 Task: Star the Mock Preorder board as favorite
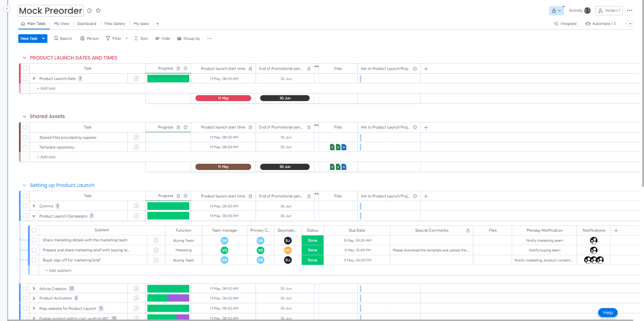[x=98, y=10]
